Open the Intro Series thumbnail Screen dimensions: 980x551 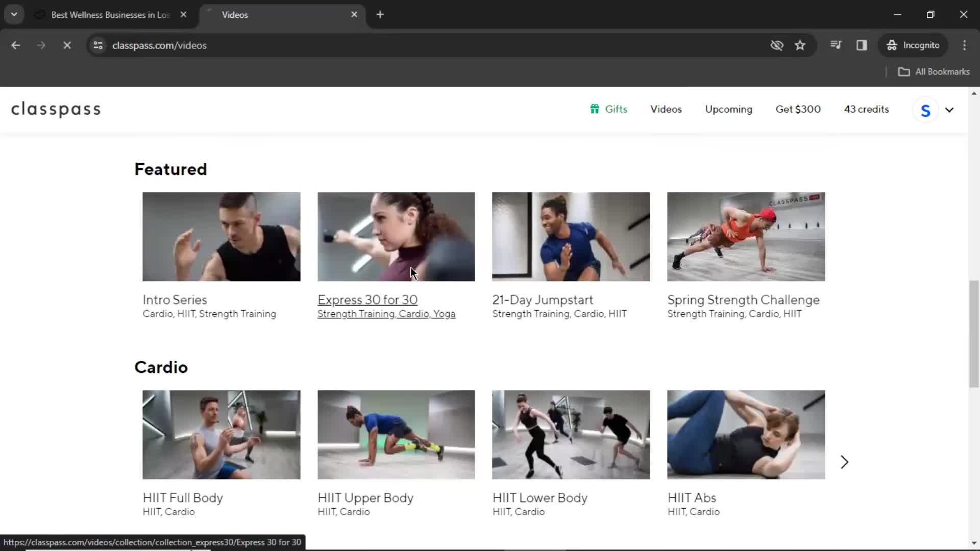[221, 237]
